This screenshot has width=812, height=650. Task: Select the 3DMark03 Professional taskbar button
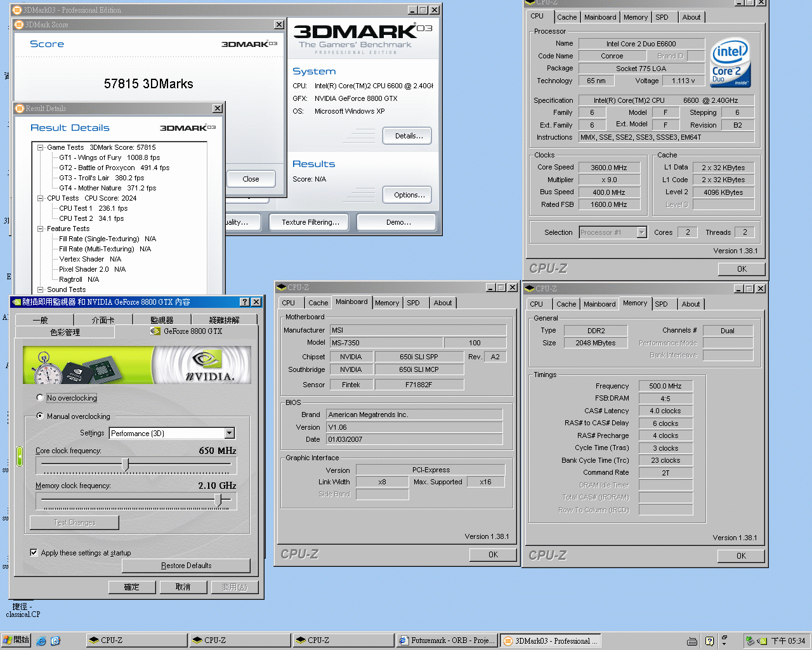tap(551, 640)
